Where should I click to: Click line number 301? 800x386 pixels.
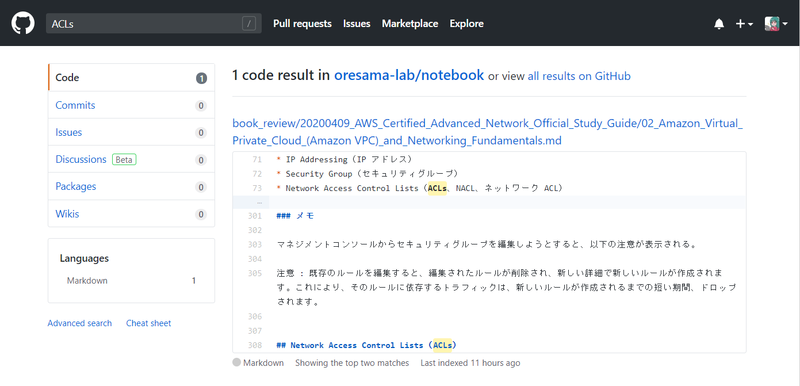255,216
